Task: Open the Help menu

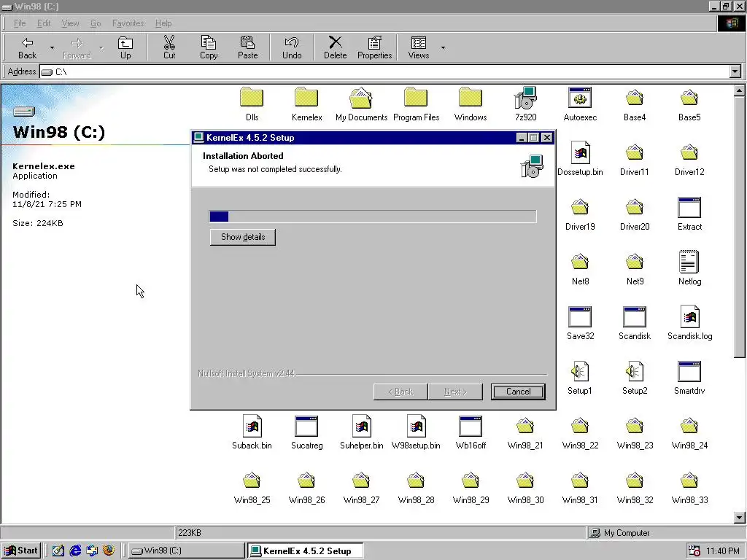Action: pyautogui.click(x=163, y=23)
